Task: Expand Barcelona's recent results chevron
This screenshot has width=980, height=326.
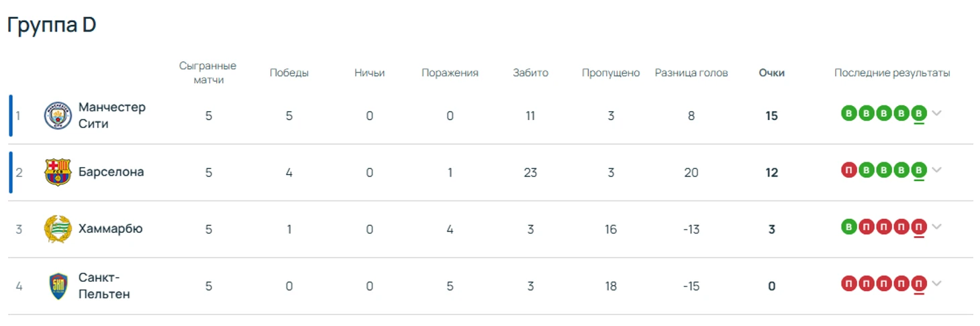Action: pyautogui.click(x=936, y=170)
